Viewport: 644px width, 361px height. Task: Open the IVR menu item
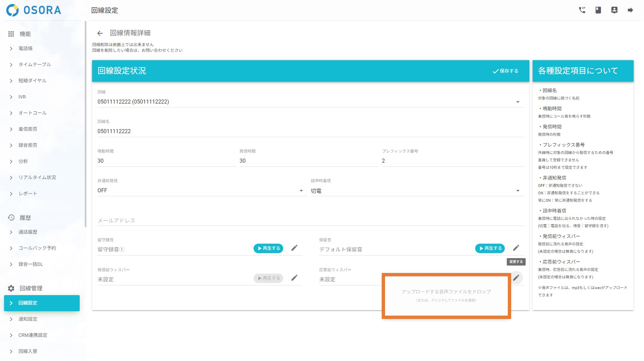[22, 97]
